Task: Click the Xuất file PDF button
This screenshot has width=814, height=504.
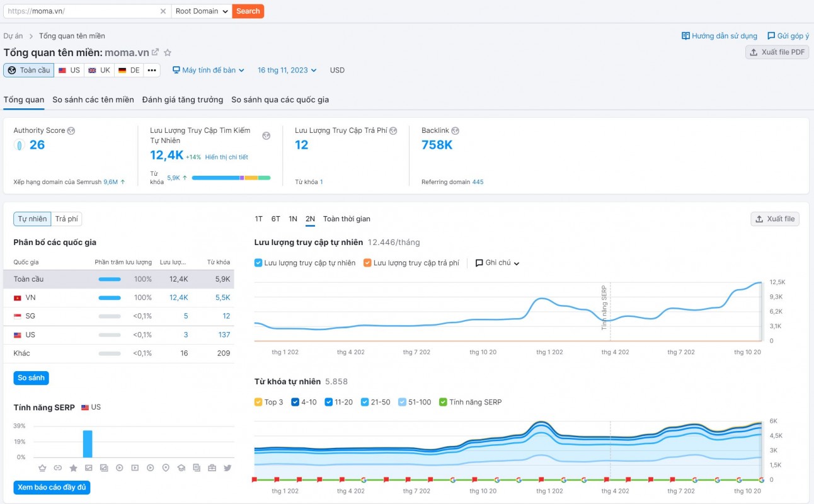Action: [x=777, y=52]
